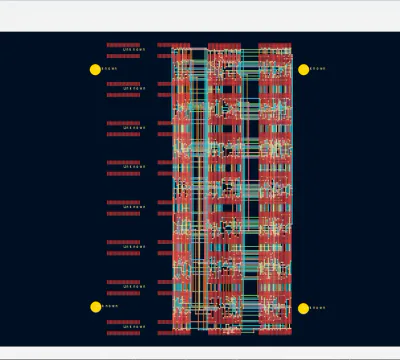Click the second 'Unknown' pad label from top
Image resolution: width=400 pixels, height=360 pixels.
(134, 88)
